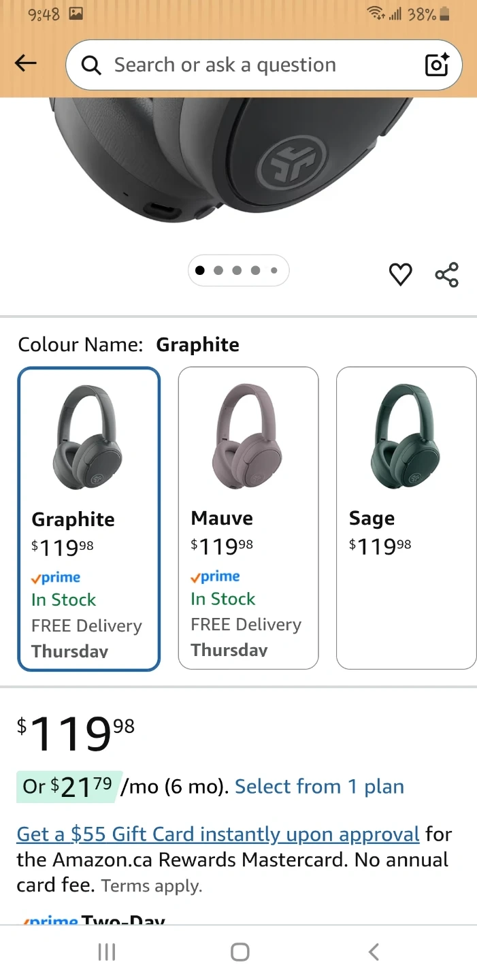477x980 pixels.
Task: Pick the Sage colour option
Action: coord(406,518)
